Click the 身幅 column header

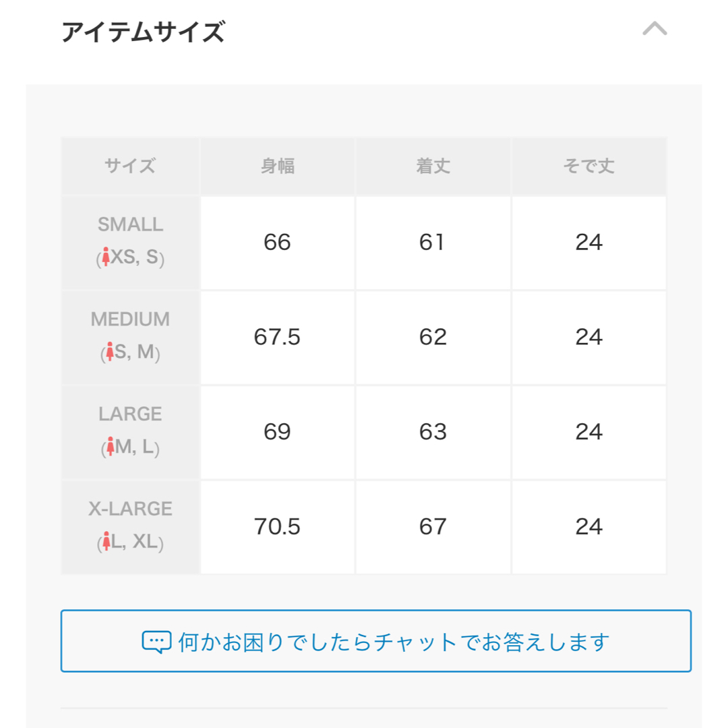tap(278, 166)
